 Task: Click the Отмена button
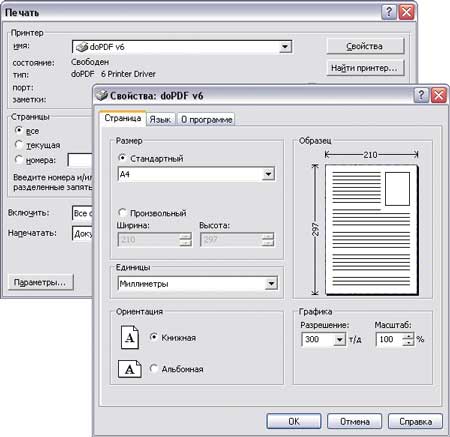(x=354, y=421)
